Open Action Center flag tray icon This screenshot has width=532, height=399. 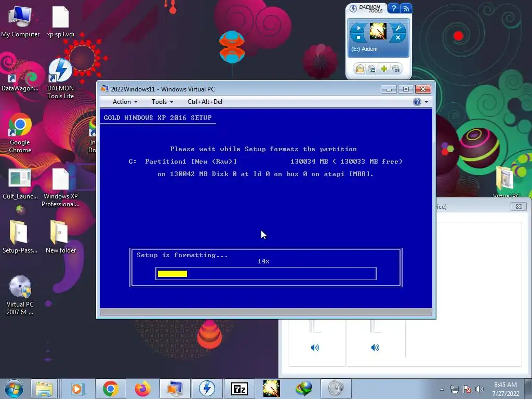467,389
